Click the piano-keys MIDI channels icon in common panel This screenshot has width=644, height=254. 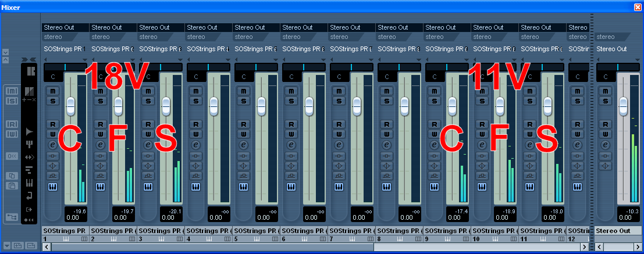(x=30, y=183)
